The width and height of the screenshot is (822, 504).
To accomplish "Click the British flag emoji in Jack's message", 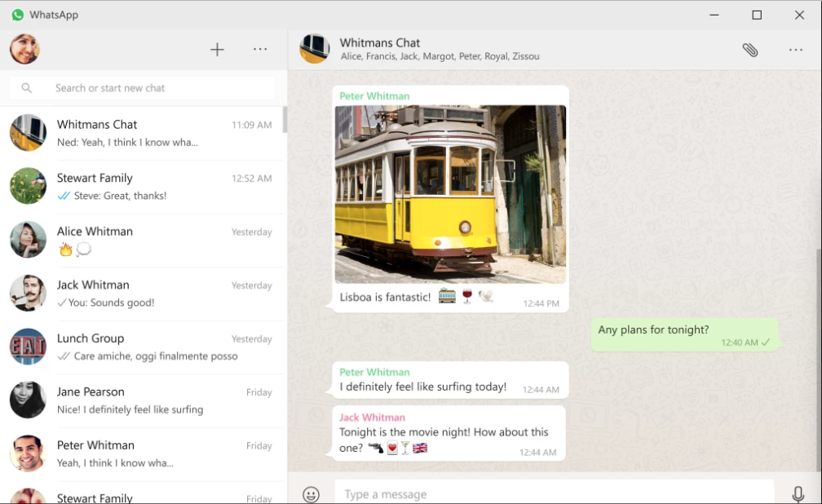I will tap(421, 448).
